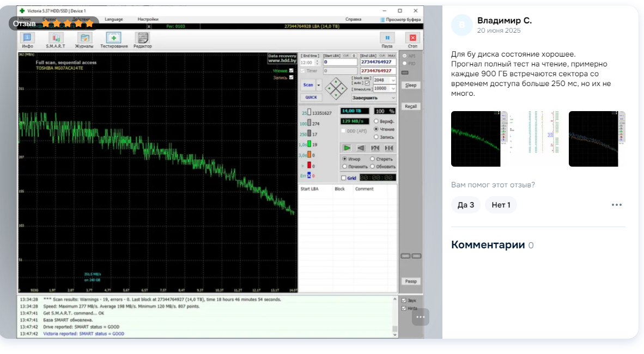Viewport: 644px width, 354px height.
Task: Select the Обновить radio option
Action: [x=372, y=166]
